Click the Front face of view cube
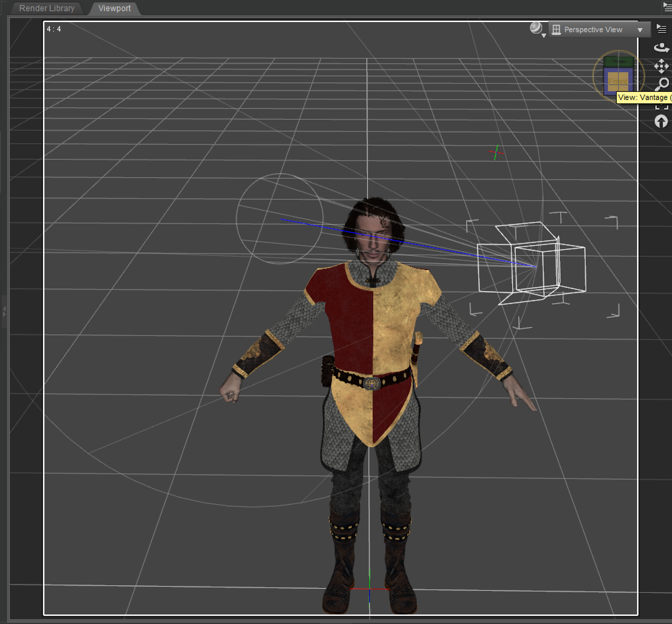The image size is (672, 624). pyautogui.click(x=618, y=81)
